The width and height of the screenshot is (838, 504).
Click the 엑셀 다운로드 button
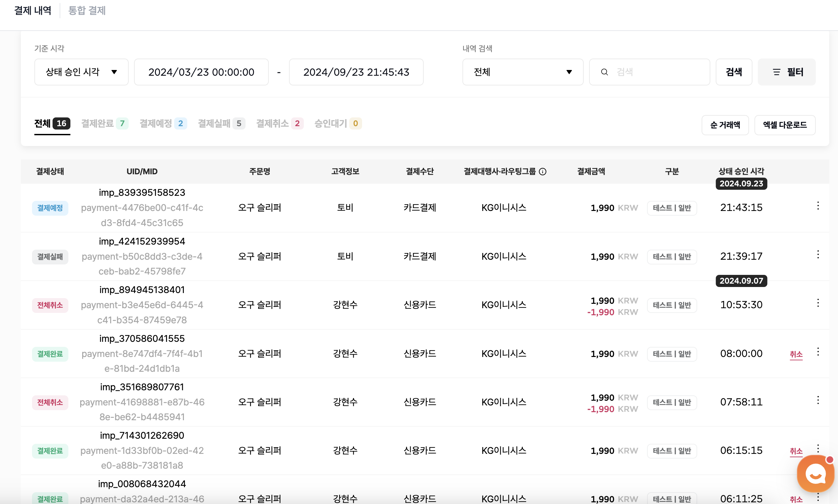pos(784,125)
